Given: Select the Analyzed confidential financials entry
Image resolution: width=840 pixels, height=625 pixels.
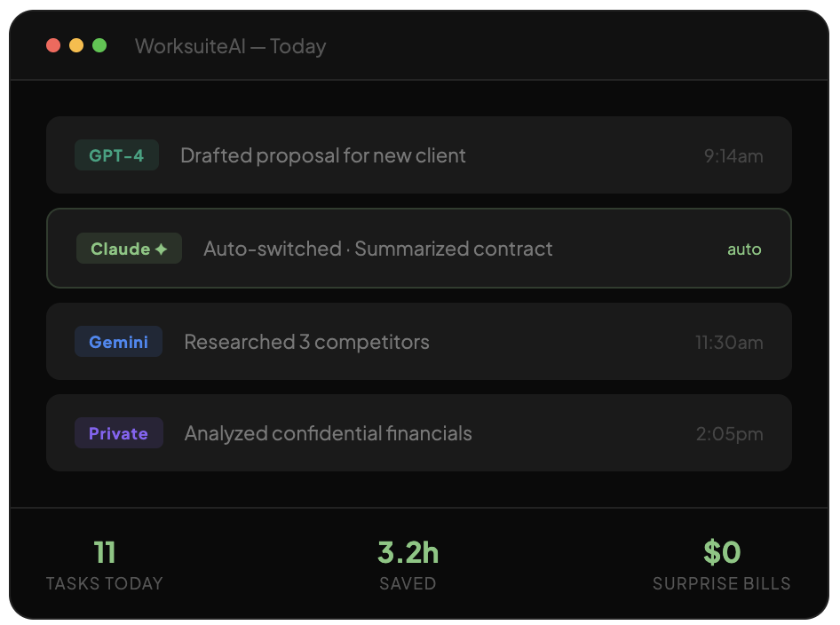Looking at the screenshot, I should pos(328,434).
